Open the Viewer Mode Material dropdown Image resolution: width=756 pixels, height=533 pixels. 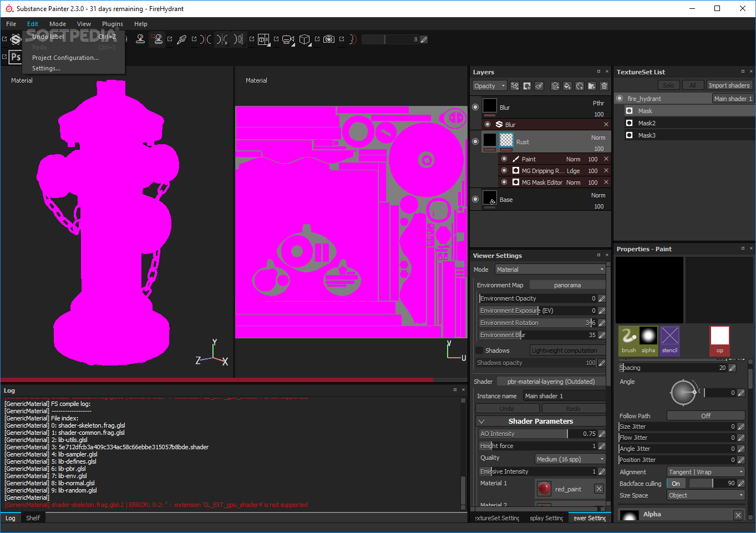pos(550,270)
